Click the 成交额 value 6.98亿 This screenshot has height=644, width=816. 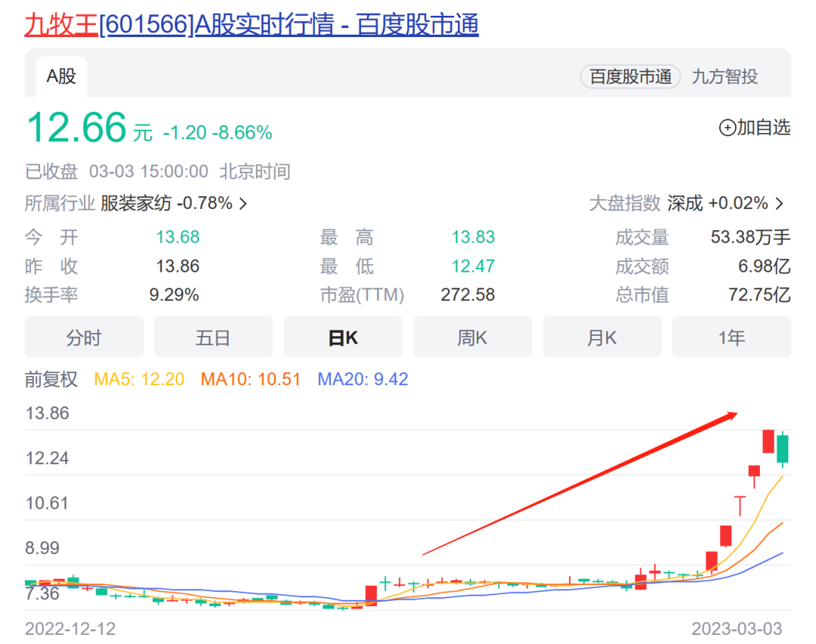[765, 267]
